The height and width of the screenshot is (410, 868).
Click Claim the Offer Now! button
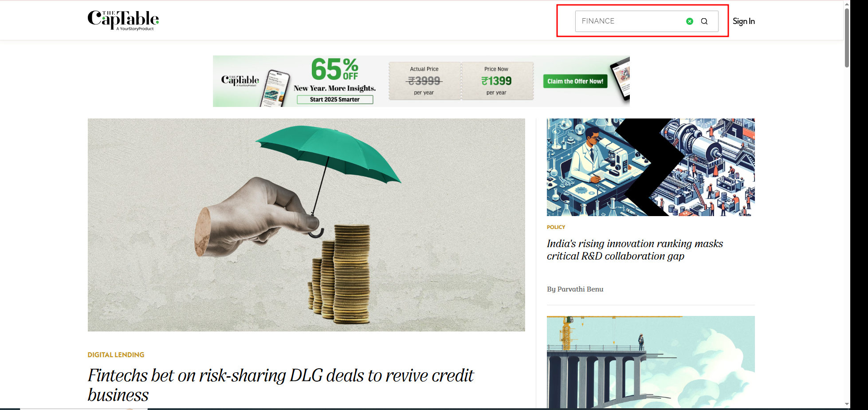pos(575,81)
